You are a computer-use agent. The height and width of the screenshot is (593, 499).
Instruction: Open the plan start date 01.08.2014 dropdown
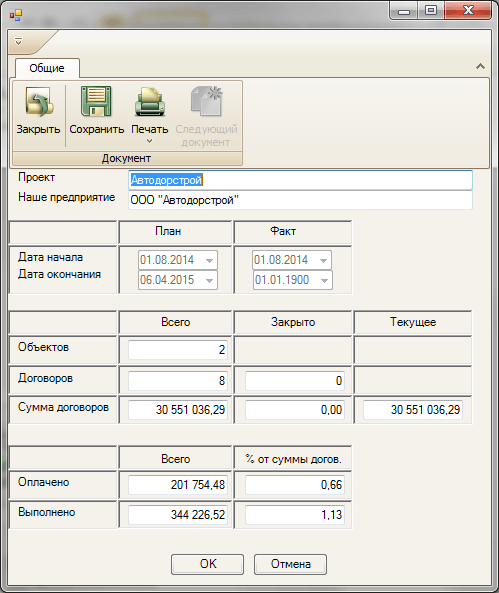point(209,260)
